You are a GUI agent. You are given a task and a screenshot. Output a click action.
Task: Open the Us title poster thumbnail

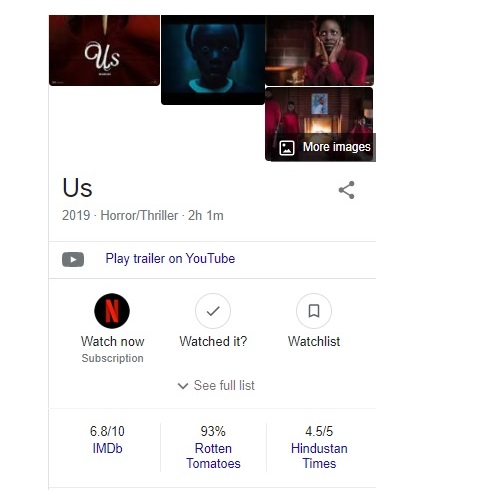coord(104,50)
